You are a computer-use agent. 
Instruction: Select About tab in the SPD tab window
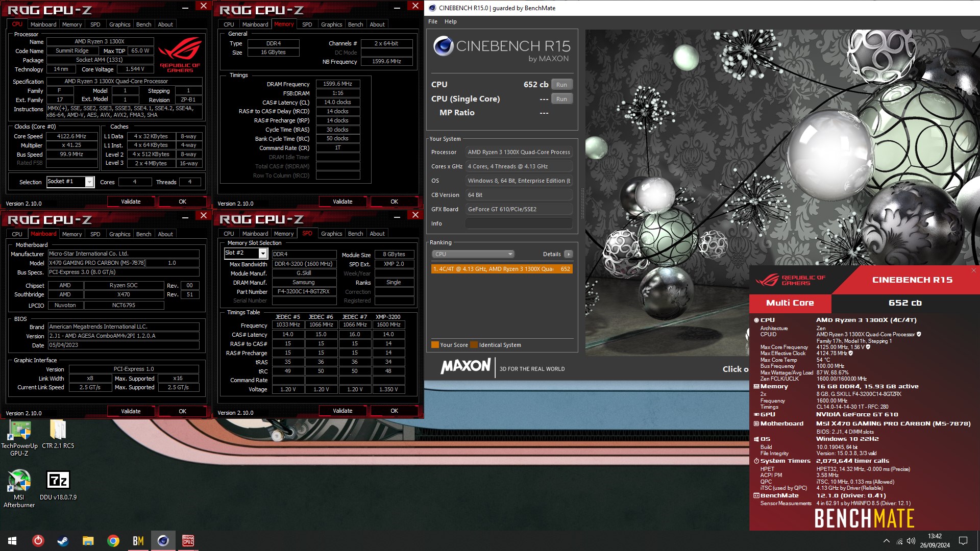(377, 234)
